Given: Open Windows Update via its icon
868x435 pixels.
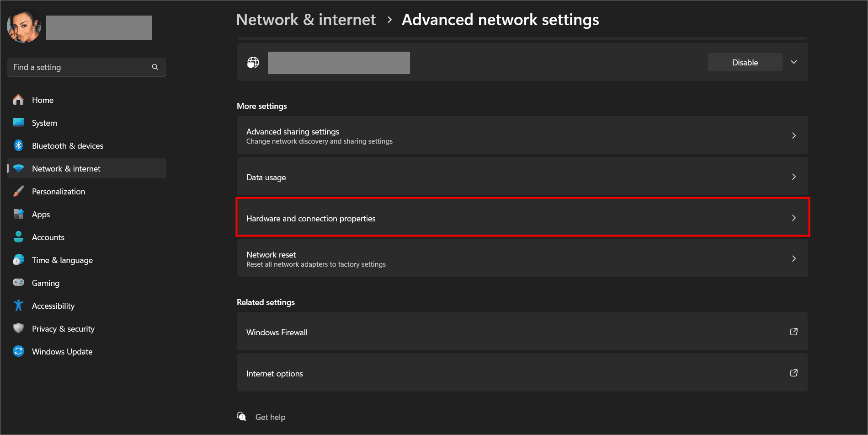Looking at the screenshot, I should tap(18, 351).
